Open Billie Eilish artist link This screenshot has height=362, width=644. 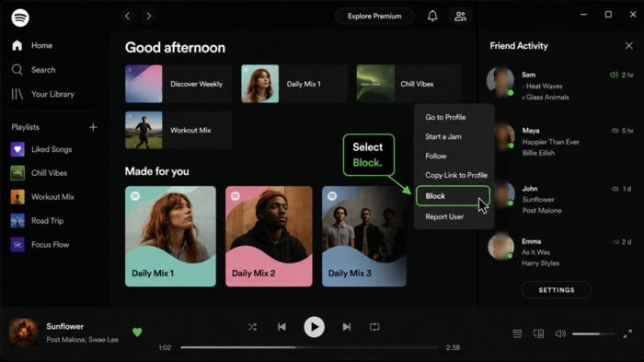coord(538,153)
